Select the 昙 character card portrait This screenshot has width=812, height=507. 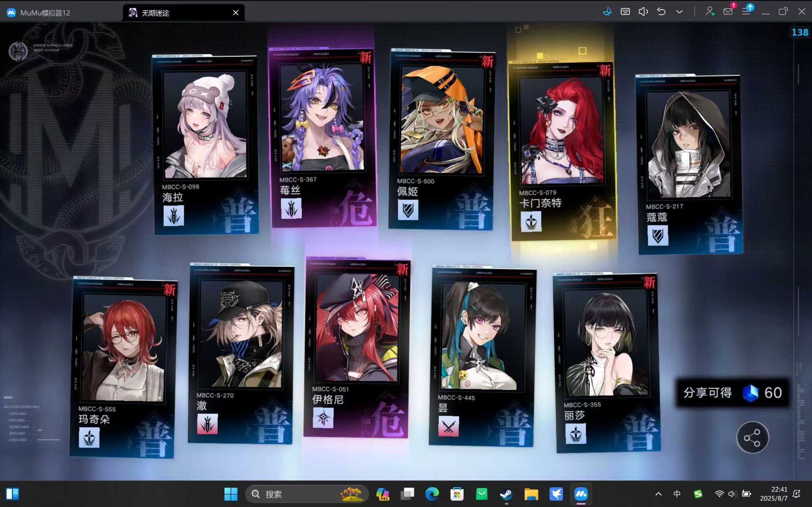483,336
